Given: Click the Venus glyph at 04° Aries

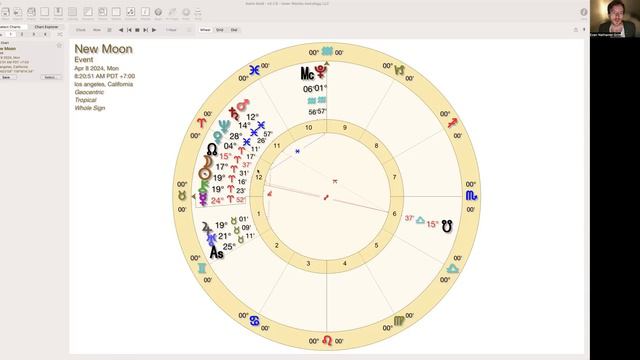Looking at the screenshot, I should coord(218,137).
